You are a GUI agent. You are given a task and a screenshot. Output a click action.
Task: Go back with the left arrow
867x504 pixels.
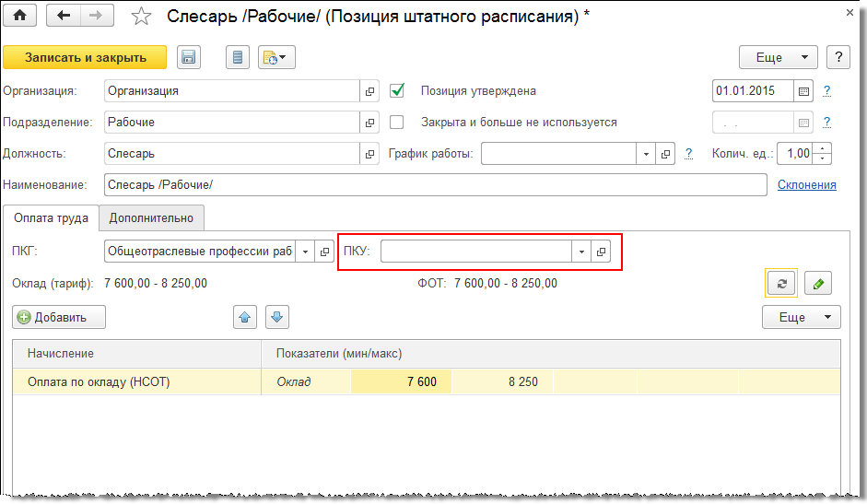coord(64,15)
